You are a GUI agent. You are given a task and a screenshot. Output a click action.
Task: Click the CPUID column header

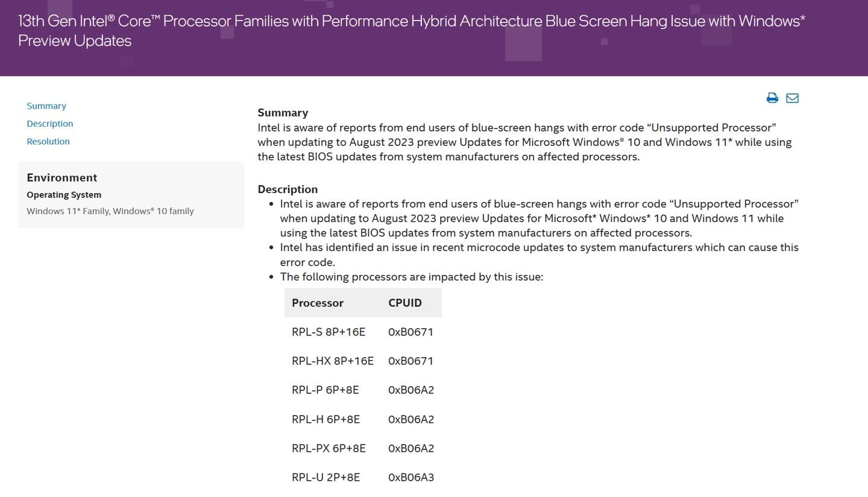(x=405, y=303)
